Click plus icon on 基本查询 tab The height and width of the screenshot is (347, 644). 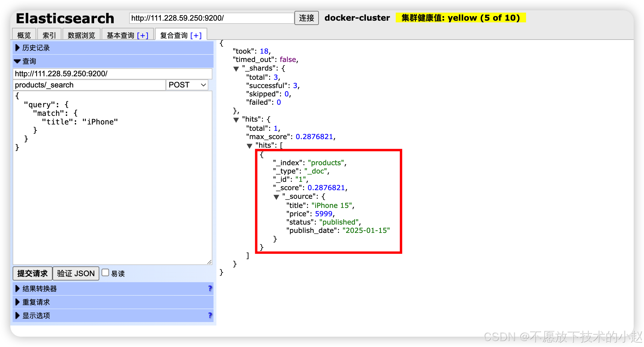[x=143, y=36]
